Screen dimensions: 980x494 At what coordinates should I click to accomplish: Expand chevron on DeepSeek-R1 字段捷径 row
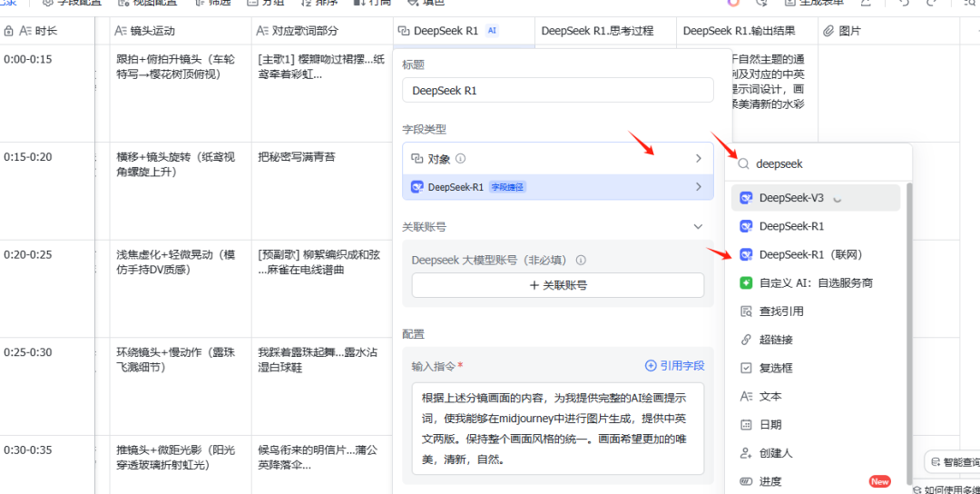click(699, 187)
